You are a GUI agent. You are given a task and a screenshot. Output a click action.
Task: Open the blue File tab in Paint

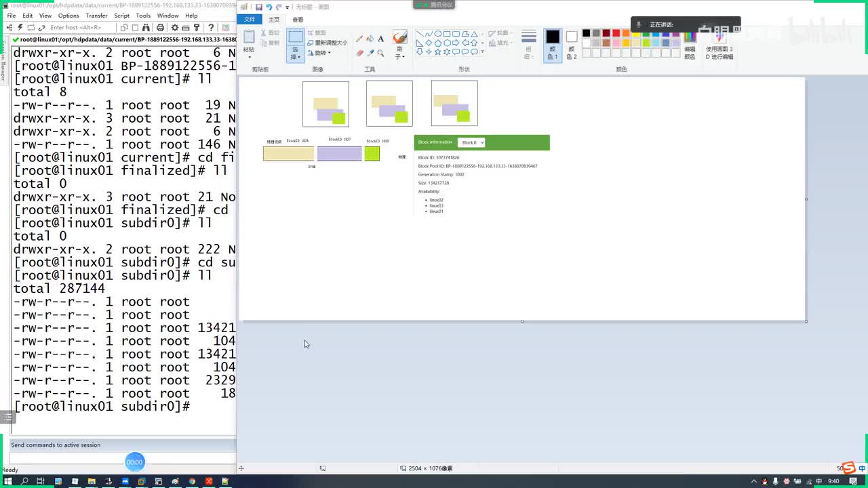pos(250,19)
